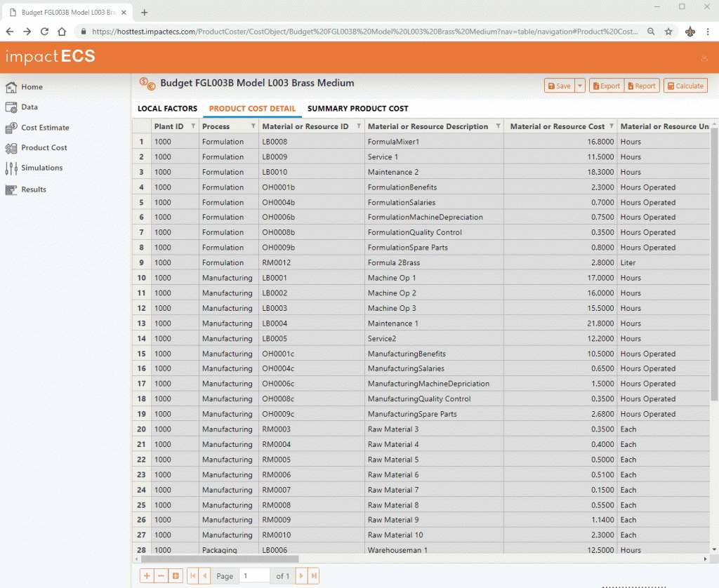Screen dimensions: 719x588
Task: Open the Home section in the sidebar
Action: click(x=24, y=86)
